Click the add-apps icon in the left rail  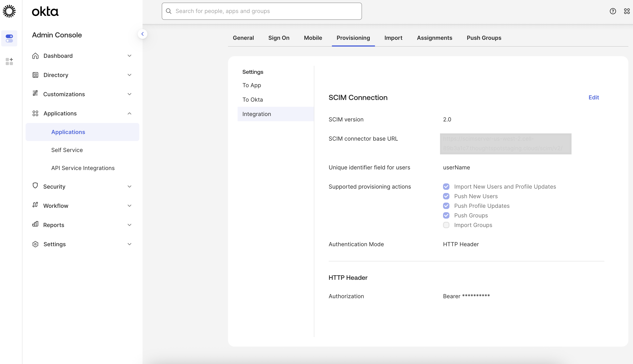pyautogui.click(x=9, y=62)
